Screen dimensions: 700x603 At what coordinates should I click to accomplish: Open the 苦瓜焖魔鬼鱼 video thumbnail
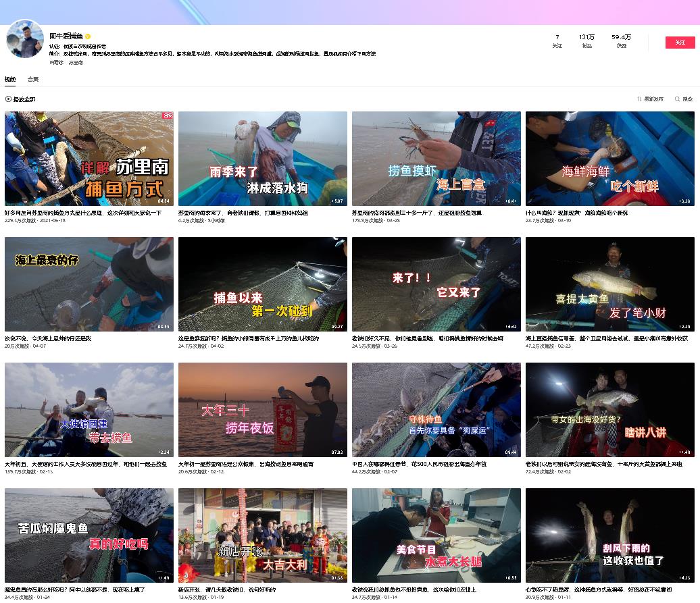click(x=89, y=535)
